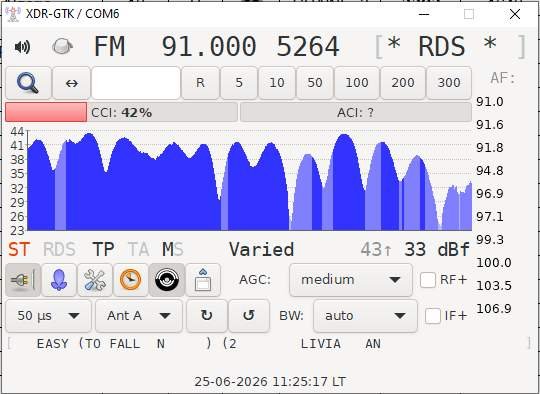Open the 50 µs de-emphasis dropdown

49,316
